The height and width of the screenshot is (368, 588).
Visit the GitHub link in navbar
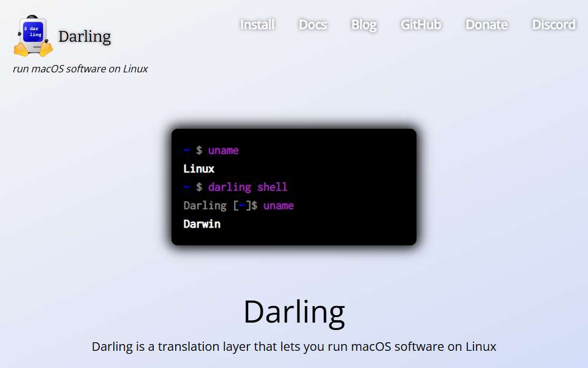(421, 25)
